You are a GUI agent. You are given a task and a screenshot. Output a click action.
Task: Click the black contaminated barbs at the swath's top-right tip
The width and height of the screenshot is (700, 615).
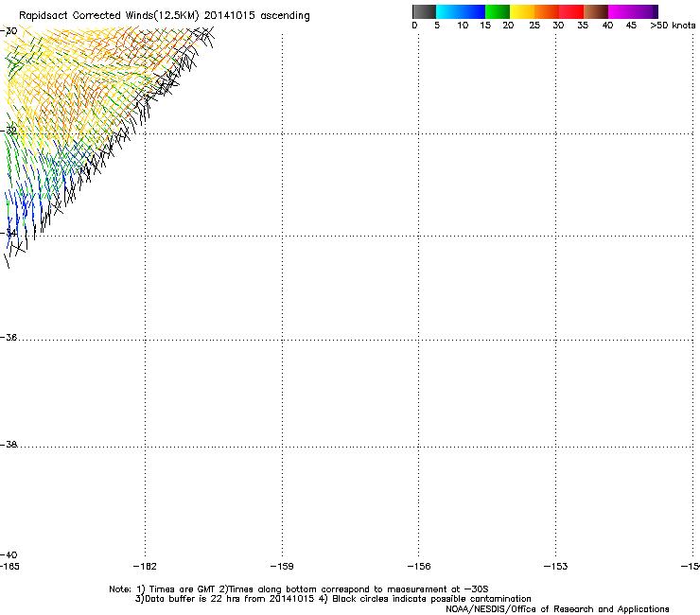[203, 36]
